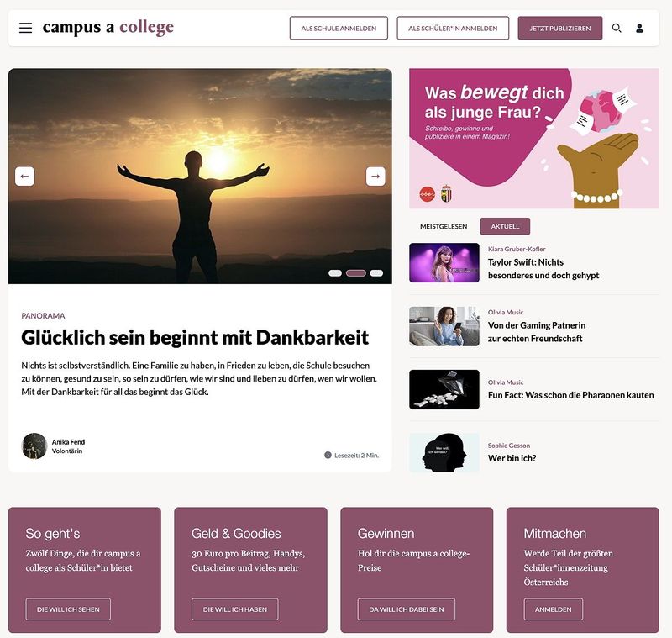Click the search magnifier icon
This screenshot has width=672, height=638.
[x=617, y=28]
